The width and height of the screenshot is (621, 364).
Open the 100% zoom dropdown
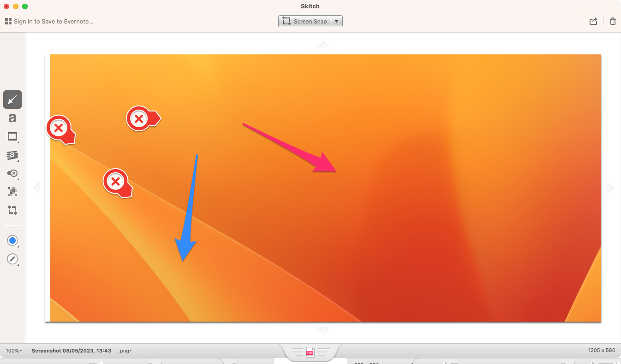[x=14, y=351]
